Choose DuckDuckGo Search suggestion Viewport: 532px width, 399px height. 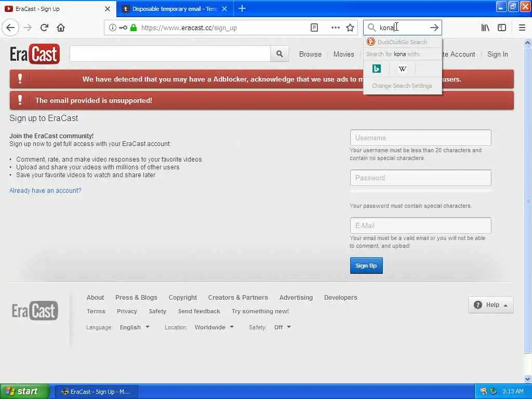point(403,42)
